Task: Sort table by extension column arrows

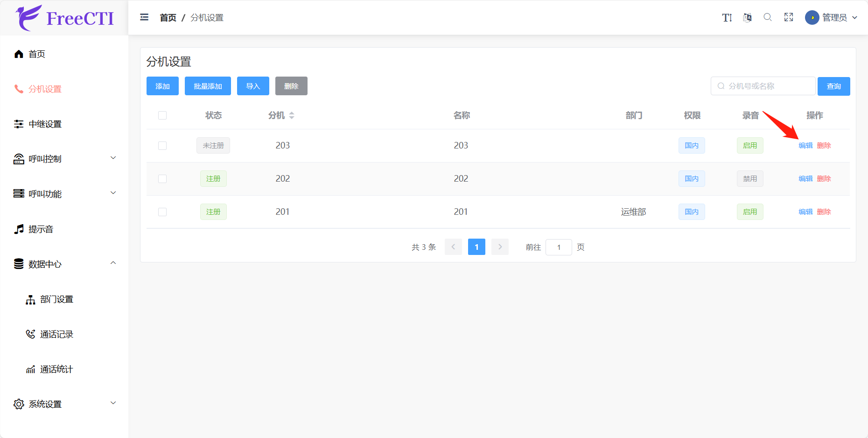Action: tap(292, 115)
